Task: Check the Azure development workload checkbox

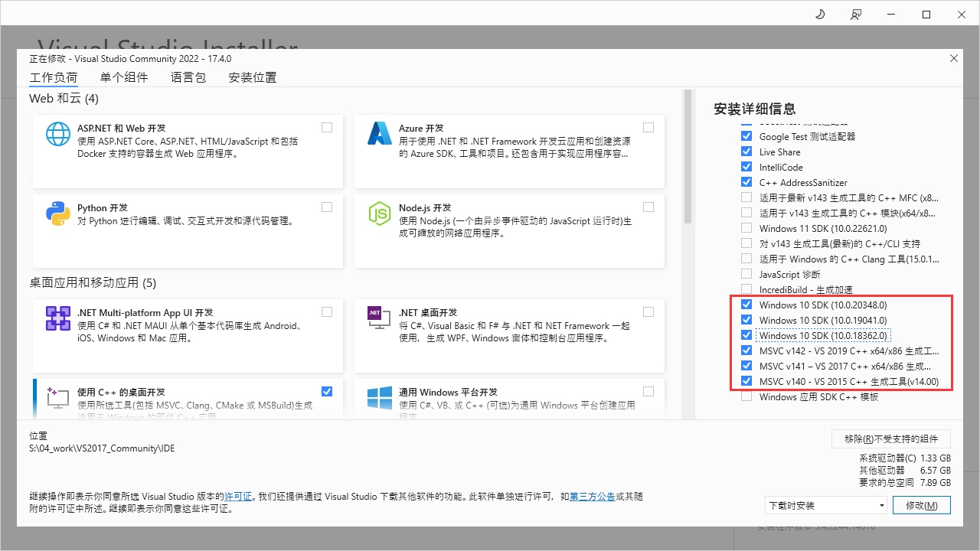Action: 648,127
